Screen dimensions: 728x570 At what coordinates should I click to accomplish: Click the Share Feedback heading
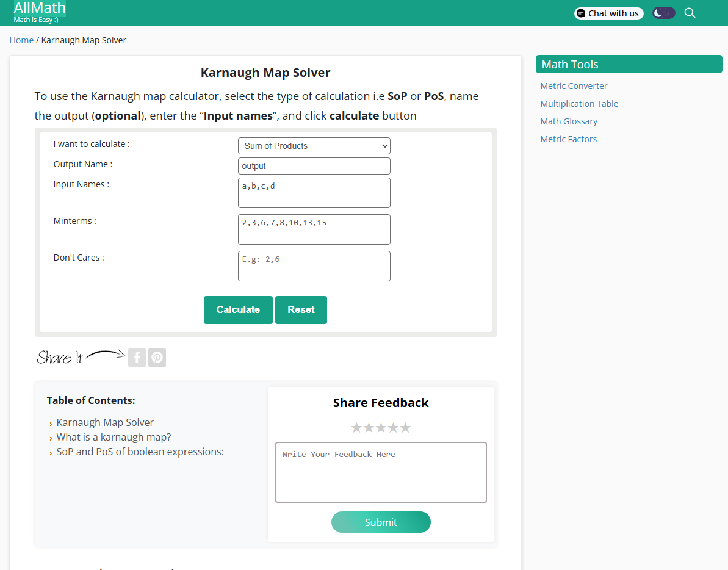381,403
